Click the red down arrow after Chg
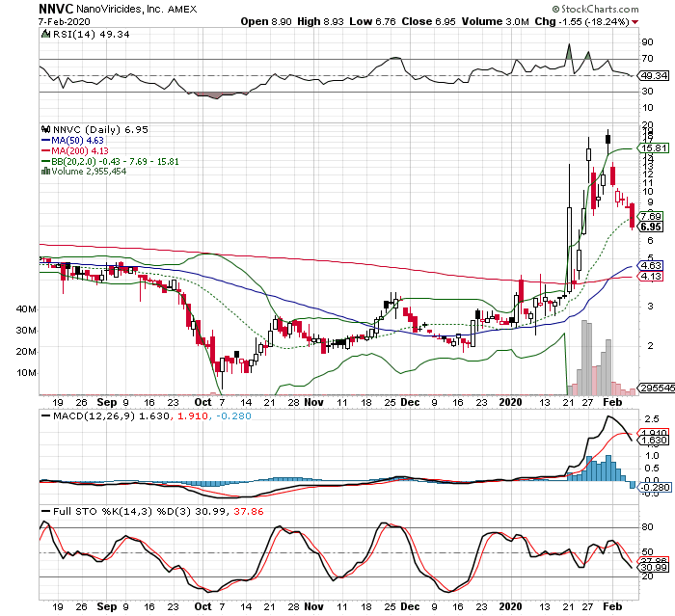The height and width of the screenshot is (616, 675). pos(635,22)
